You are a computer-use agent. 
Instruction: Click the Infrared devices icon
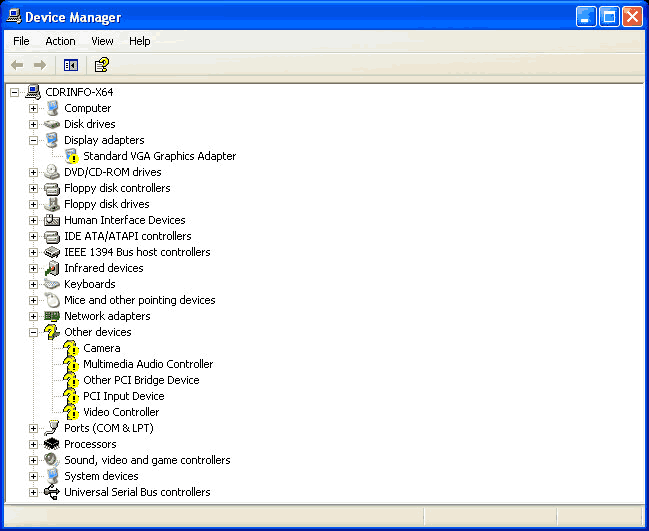52,268
